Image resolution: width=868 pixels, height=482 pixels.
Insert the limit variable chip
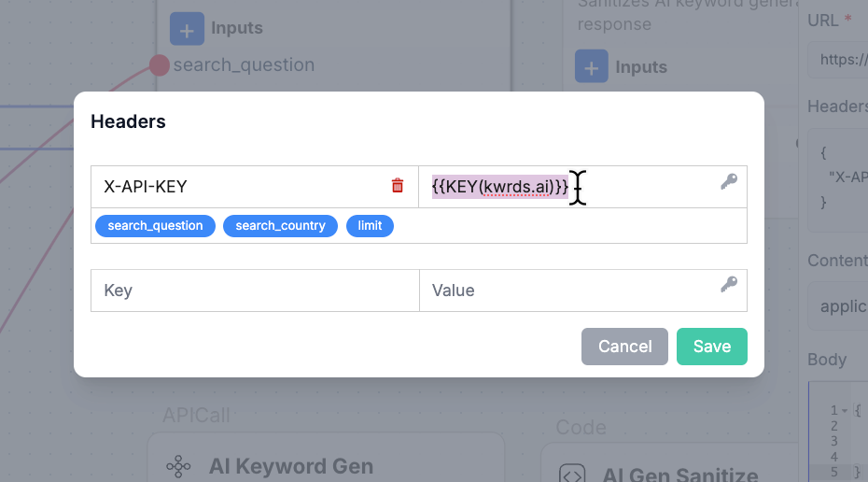[x=370, y=226]
